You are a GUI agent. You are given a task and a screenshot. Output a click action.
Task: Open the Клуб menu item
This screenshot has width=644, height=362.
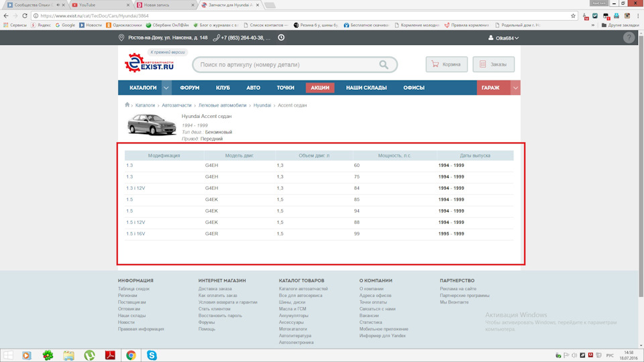[x=223, y=88]
